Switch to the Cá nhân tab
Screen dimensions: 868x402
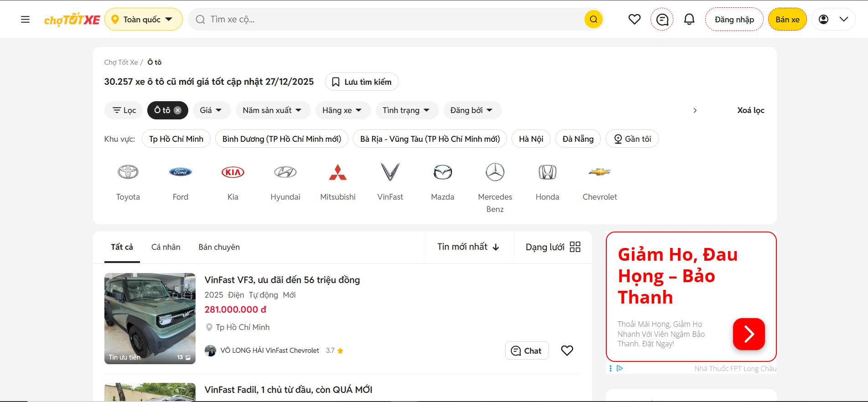(165, 247)
